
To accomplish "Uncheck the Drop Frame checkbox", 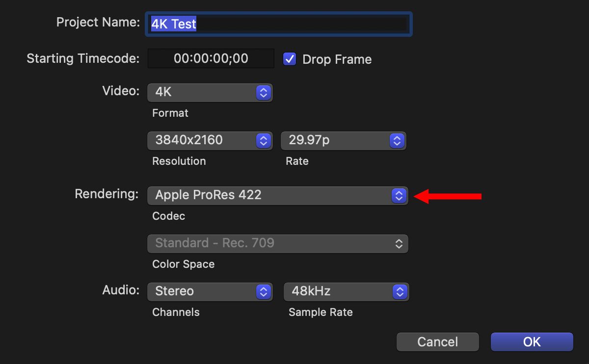I will 290,59.
